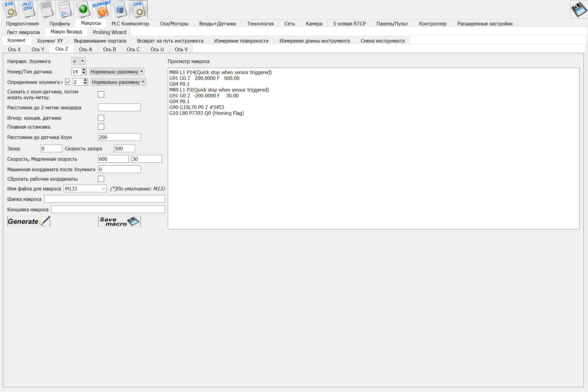The width and height of the screenshot is (588, 392).
Task: Click the green info icon
Action: [x=83, y=9]
